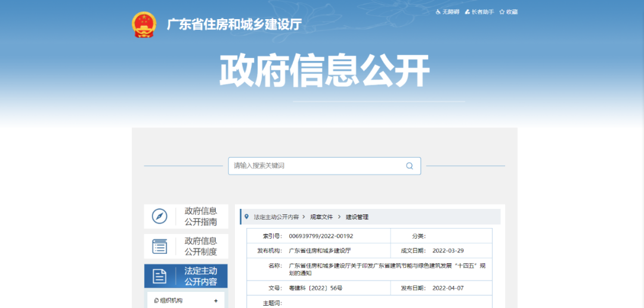The image size is (644, 308).
Task: Open the 规章文件 breadcrumb link
Action: pos(321,217)
